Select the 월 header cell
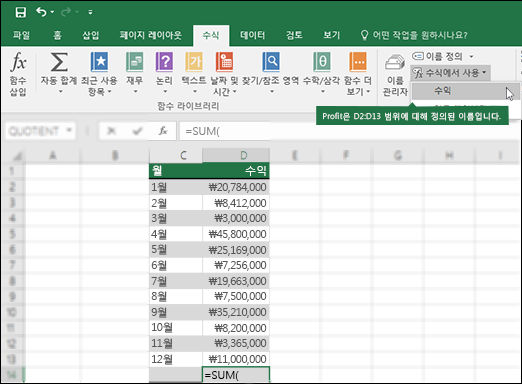The image size is (522, 384). [x=176, y=171]
